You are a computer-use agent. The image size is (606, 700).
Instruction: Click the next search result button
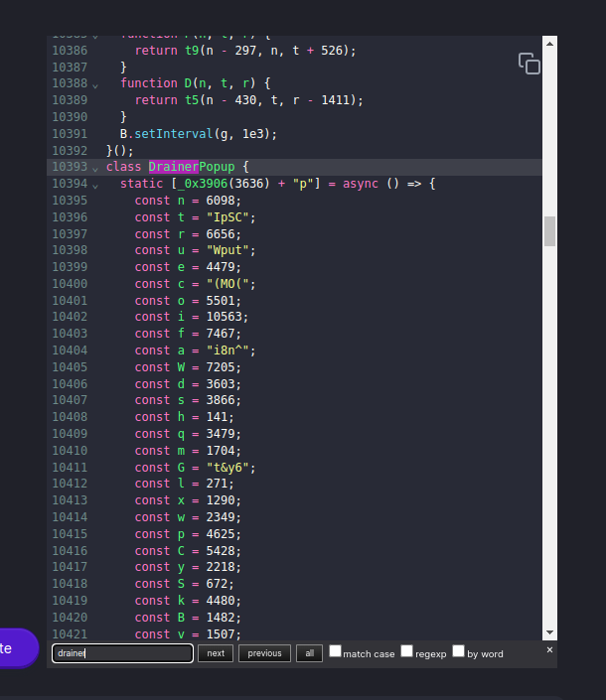coord(216,653)
